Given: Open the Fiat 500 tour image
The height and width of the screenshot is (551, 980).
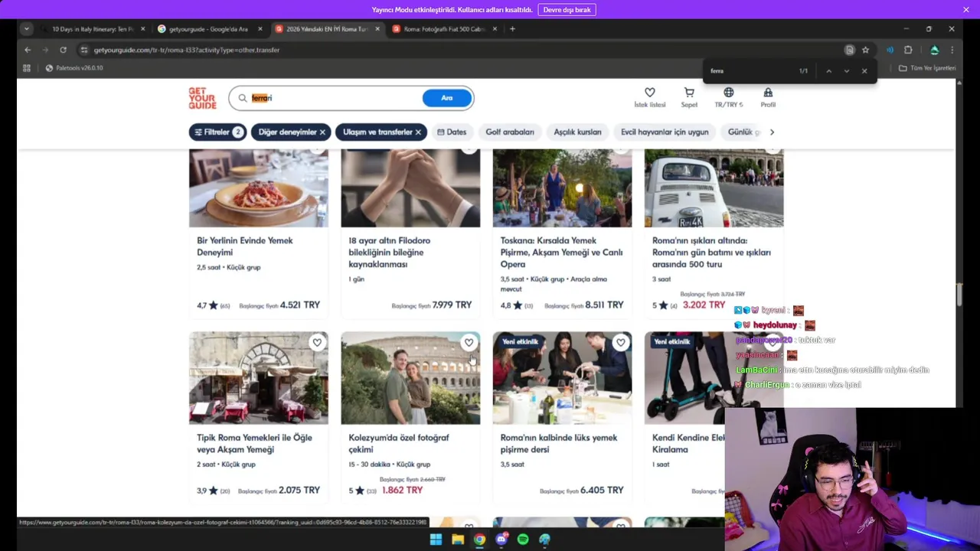Looking at the screenshot, I should (714, 188).
